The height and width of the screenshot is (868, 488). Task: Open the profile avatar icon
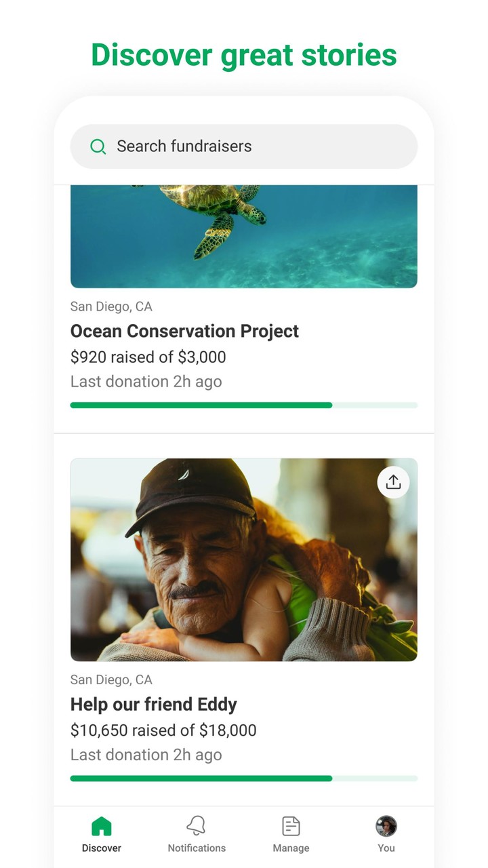tap(386, 826)
